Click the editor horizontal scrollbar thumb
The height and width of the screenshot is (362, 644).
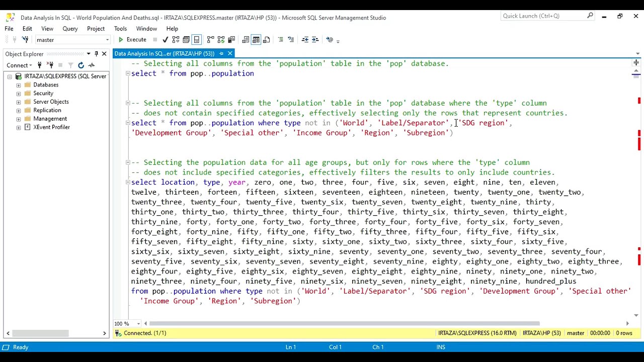345,323
